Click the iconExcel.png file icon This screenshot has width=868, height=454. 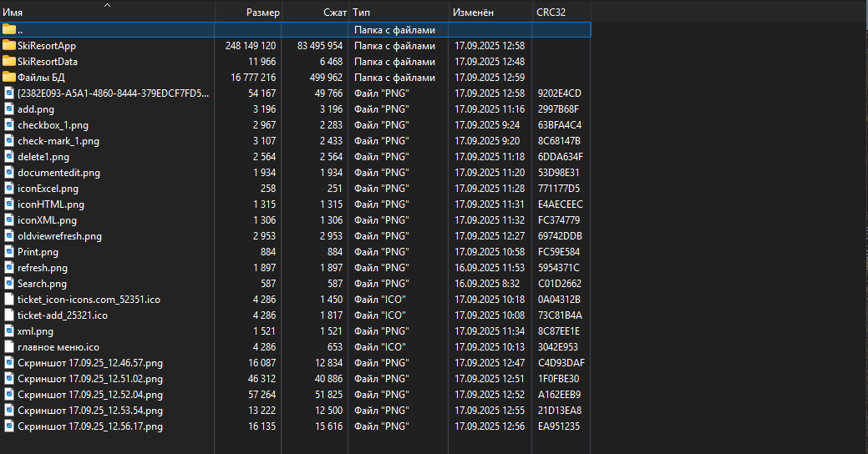click(x=9, y=188)
